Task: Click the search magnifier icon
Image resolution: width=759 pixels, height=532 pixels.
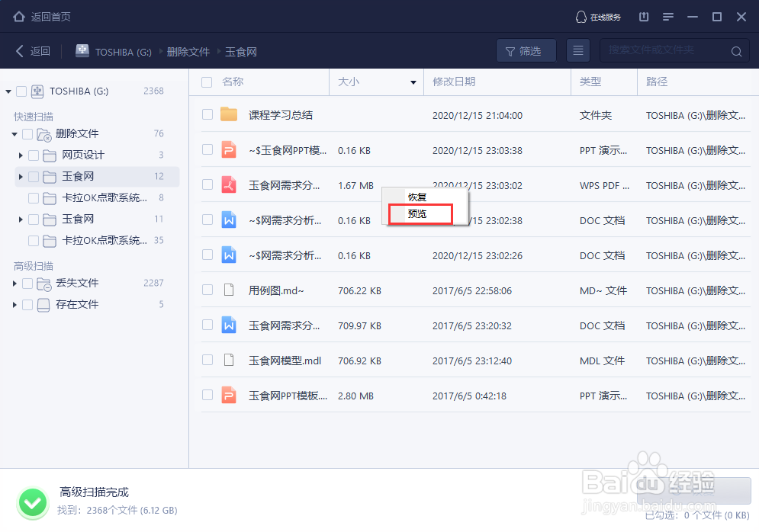Action: coord(736,51)
